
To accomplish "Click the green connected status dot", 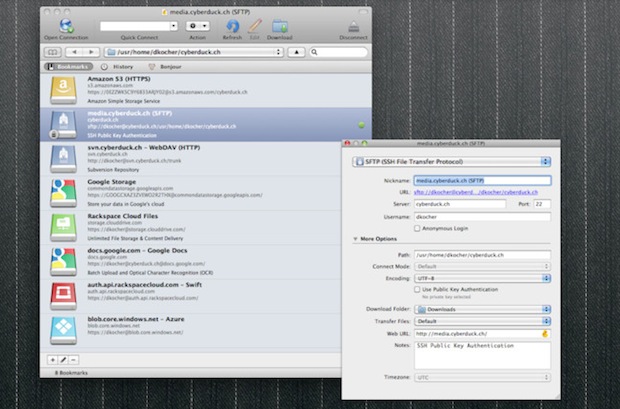I will 361,125.
